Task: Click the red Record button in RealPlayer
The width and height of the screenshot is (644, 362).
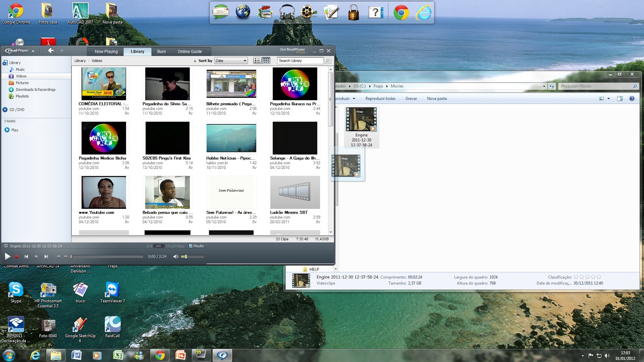Action: click(x=17, y=257)
